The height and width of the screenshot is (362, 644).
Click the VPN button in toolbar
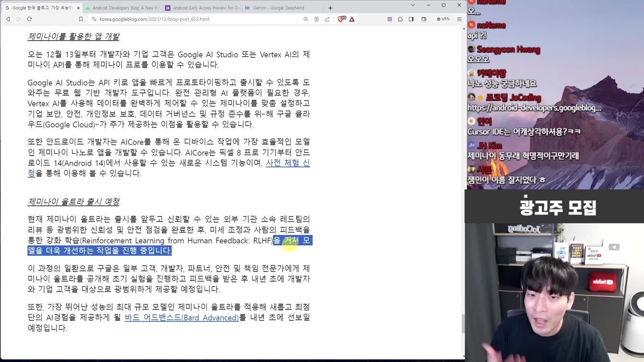[443, 19]
